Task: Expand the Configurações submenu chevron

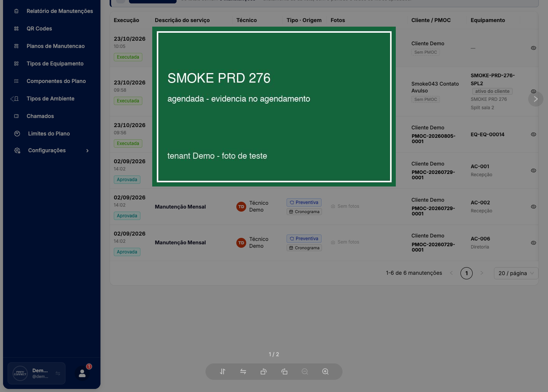Action: [88, 151]
